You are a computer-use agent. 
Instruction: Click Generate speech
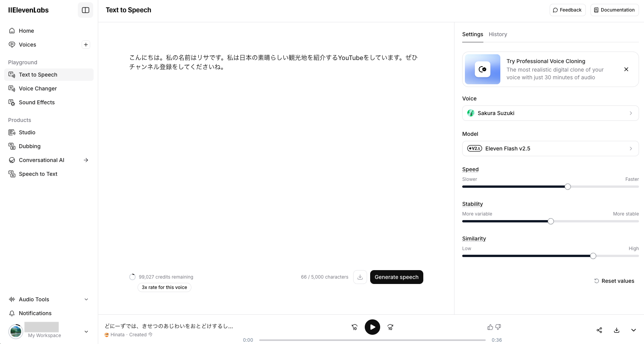tap(396, 277)
